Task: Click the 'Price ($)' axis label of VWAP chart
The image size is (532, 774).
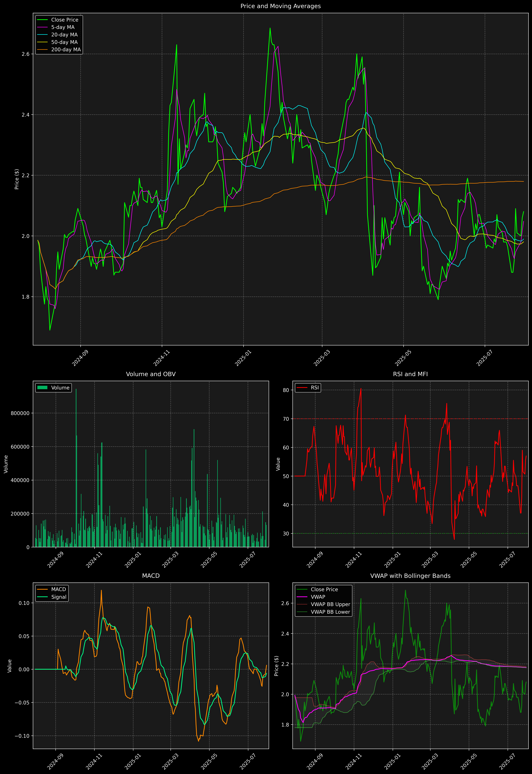Action: (276, 666)
